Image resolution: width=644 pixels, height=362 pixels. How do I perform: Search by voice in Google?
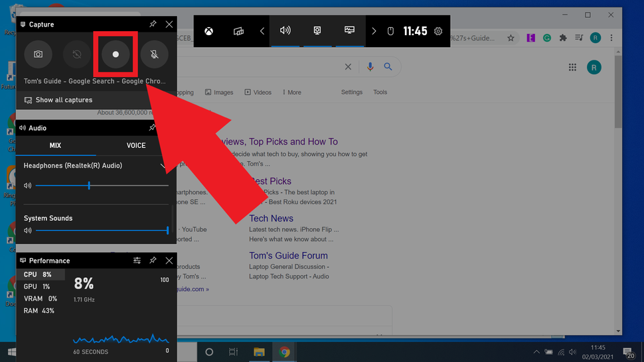370,67
